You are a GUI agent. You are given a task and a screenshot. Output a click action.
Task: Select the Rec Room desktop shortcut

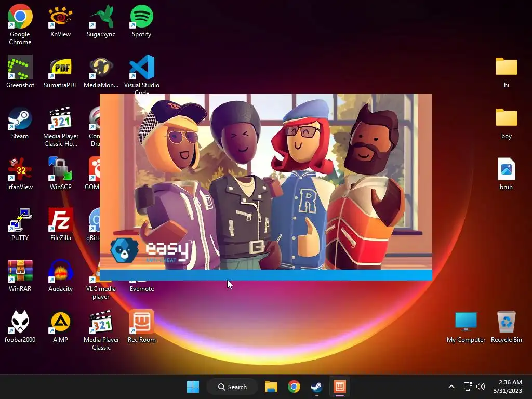tap(141, 326)
